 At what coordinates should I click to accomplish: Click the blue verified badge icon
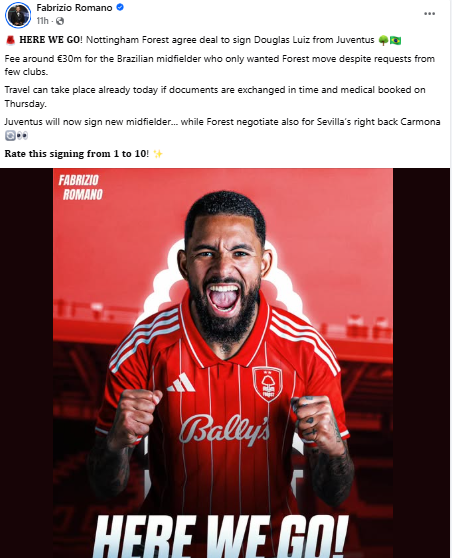(120, 7)
